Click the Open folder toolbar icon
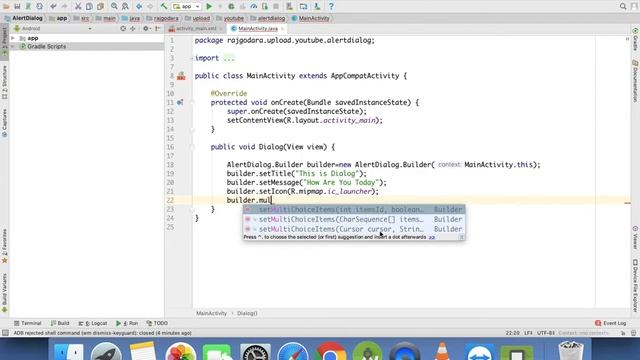This screenshot has width=640, height=360. (6, 7)
